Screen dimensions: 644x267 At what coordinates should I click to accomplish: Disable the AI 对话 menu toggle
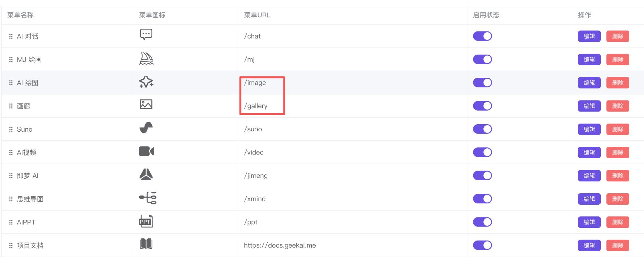pyautogui.click(x=482, y=36)
